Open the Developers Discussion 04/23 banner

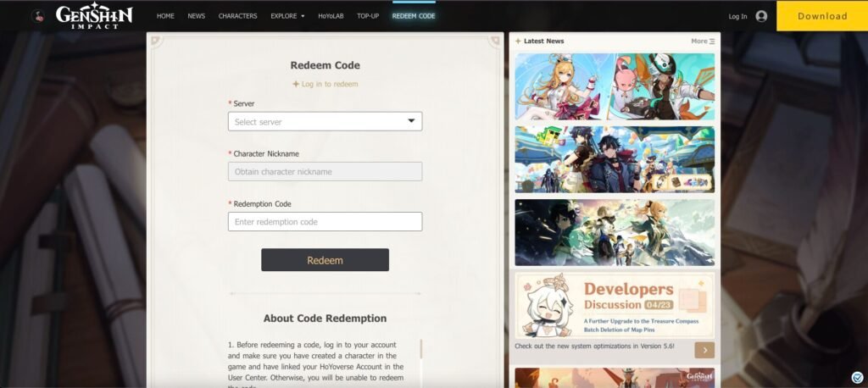(x=615, y=306)
